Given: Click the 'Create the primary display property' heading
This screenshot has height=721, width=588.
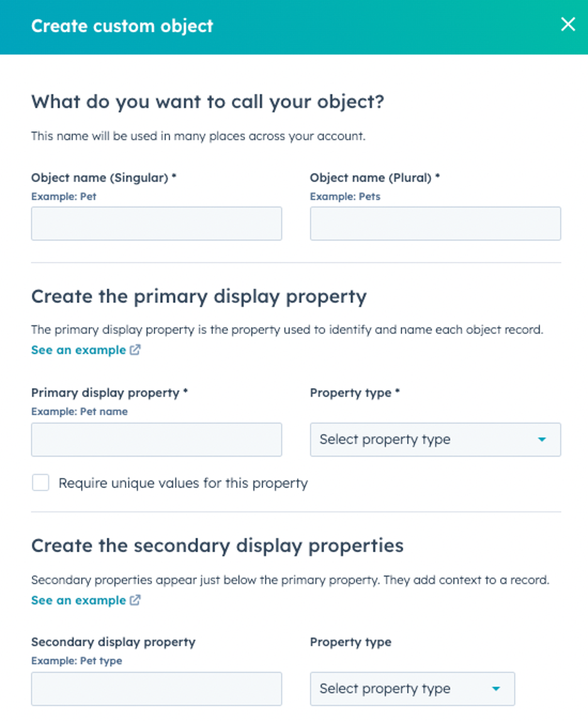Looking at the screenshot, I should pos(199,296).
